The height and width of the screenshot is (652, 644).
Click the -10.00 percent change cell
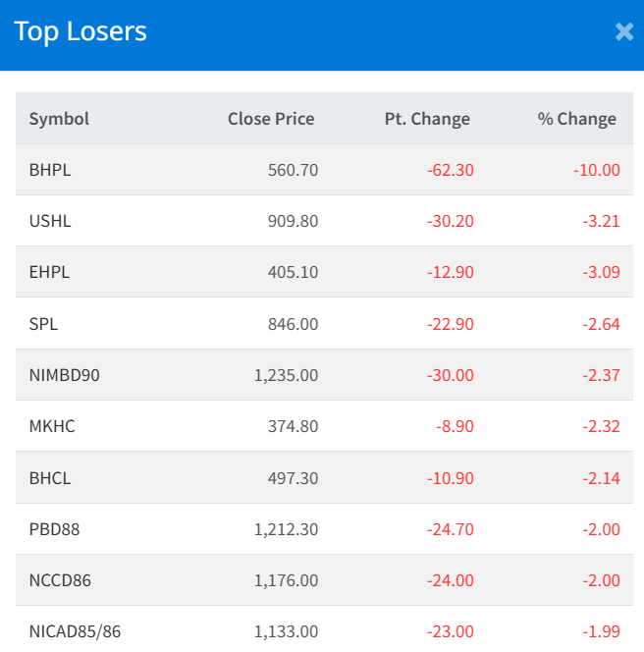597,170
